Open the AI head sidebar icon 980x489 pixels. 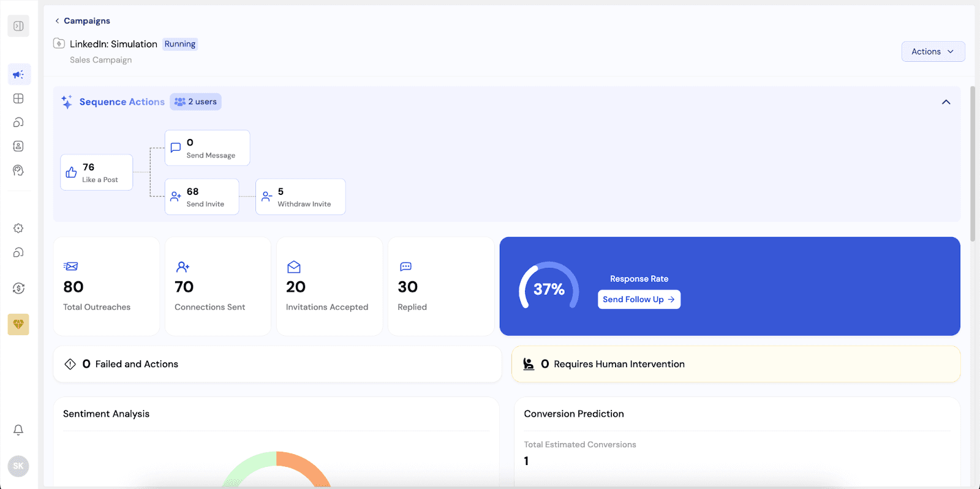(18, 170)
